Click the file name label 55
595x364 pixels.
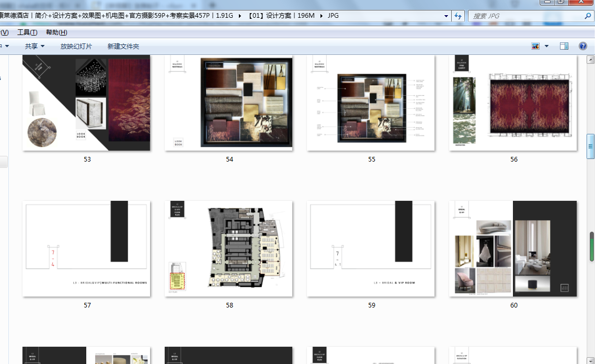(372, 160)
